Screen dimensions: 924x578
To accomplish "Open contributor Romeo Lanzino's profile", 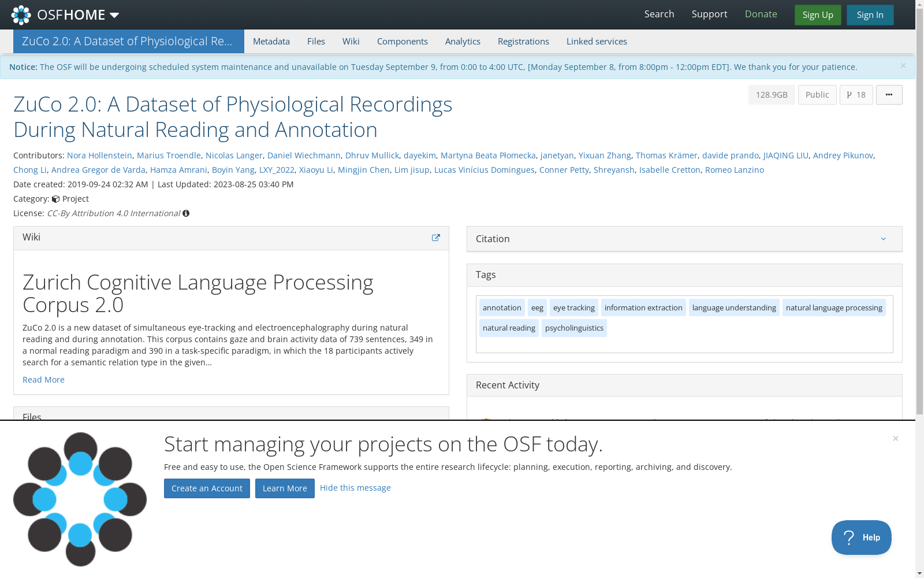I will pos(734,170).
